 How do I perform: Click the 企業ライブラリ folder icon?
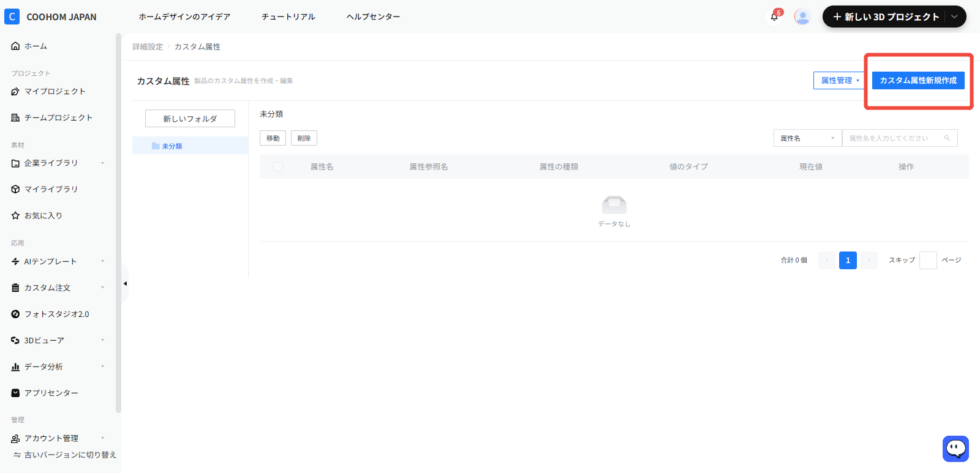pyautogui.click(x=15, y=163)
